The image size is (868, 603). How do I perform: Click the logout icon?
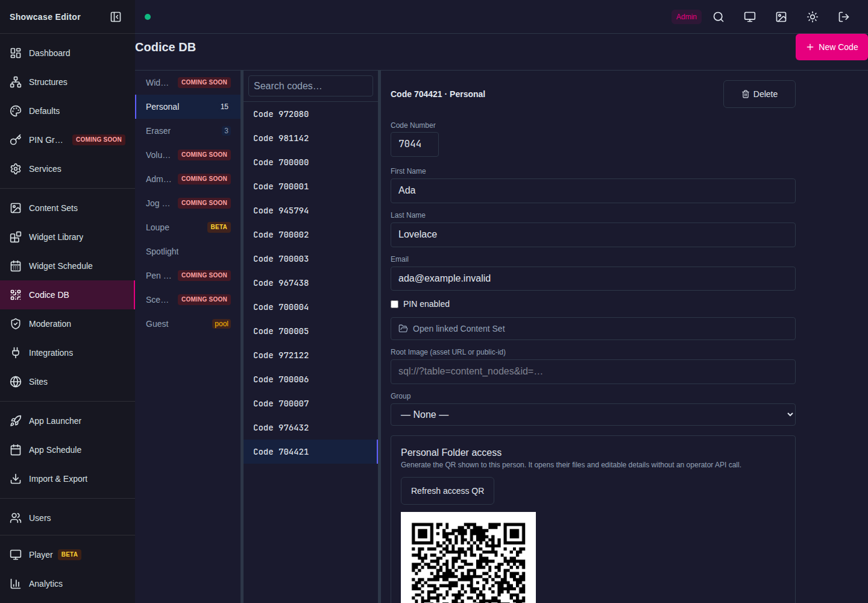tap(844, 17)
